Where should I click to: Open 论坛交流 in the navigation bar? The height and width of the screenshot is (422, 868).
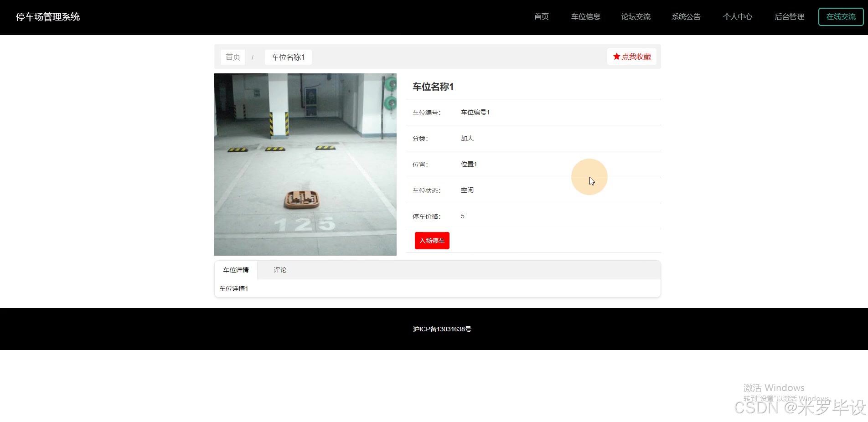pyautogui.click(x=635, y=17)
